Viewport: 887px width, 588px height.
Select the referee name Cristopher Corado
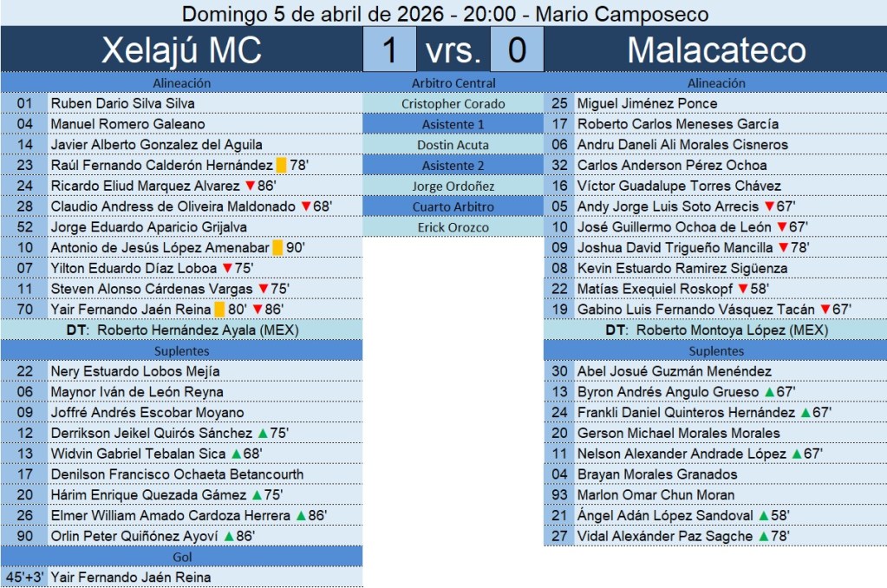tap(453, 104)
